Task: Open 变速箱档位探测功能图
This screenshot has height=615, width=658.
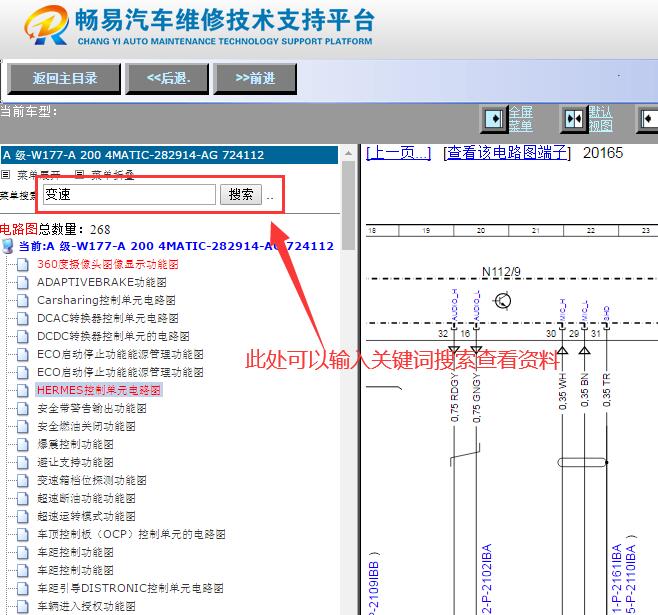Action: [x=92, y=480]
